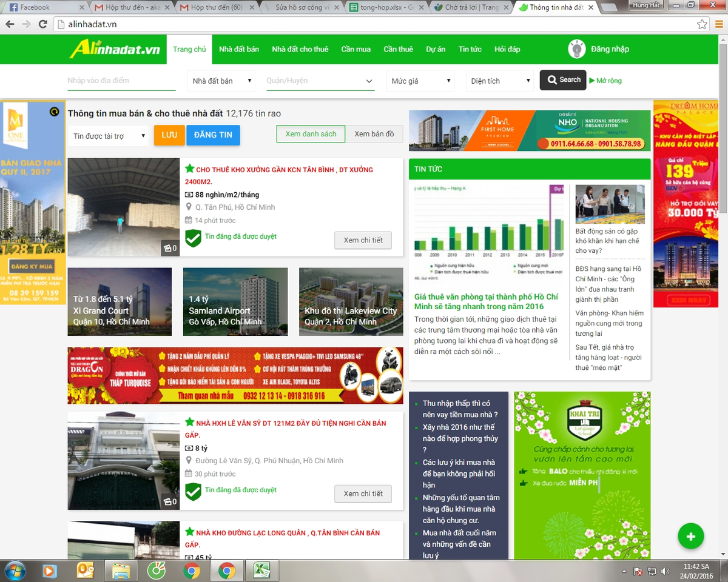The height and width of the screenshot is (582, 728).
Task: Open the Xi Grand Court project thumbnail
Action: pyautogui.click(x=120, y=302)
